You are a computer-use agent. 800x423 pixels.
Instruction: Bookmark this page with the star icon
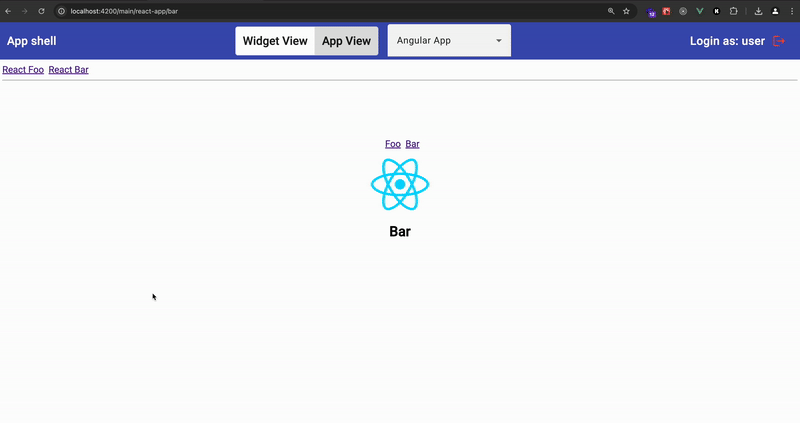tap(626, 11)
